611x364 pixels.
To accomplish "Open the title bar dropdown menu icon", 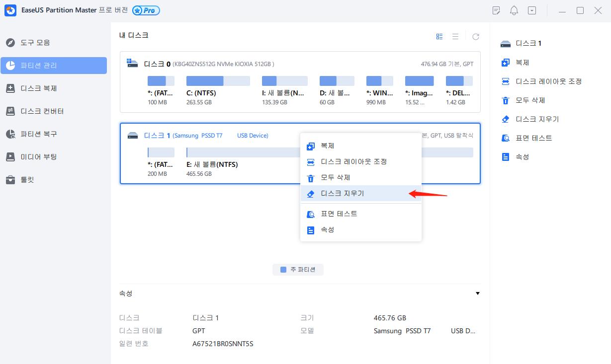I will (532, 10).
